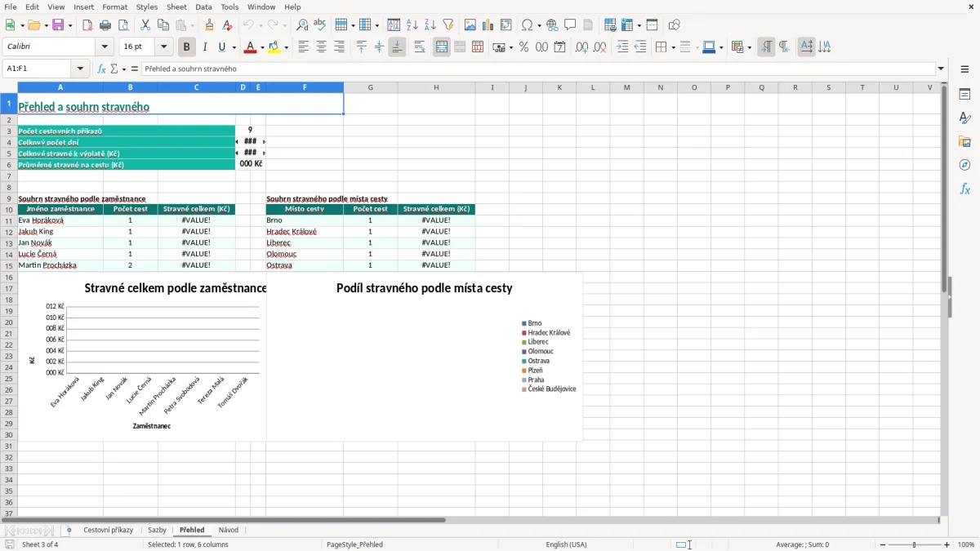Click the Print icon

105,25
